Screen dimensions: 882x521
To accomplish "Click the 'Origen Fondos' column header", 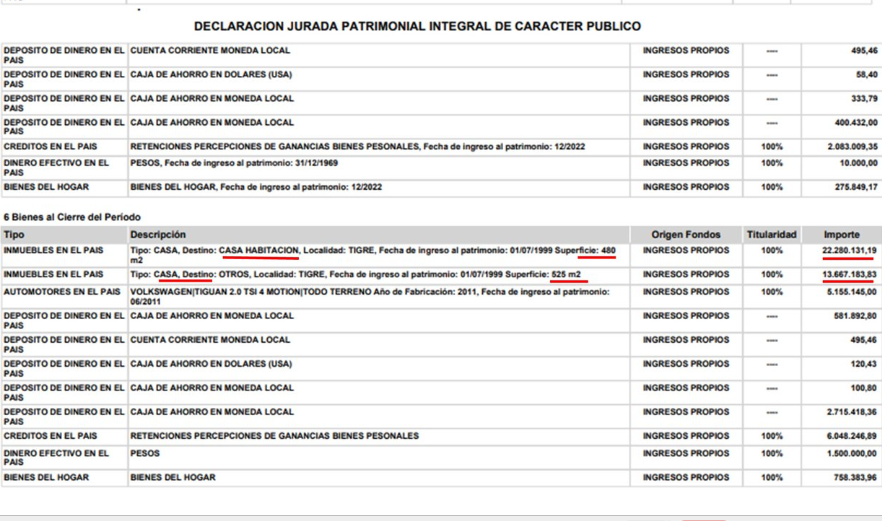I will click(686, 235).
